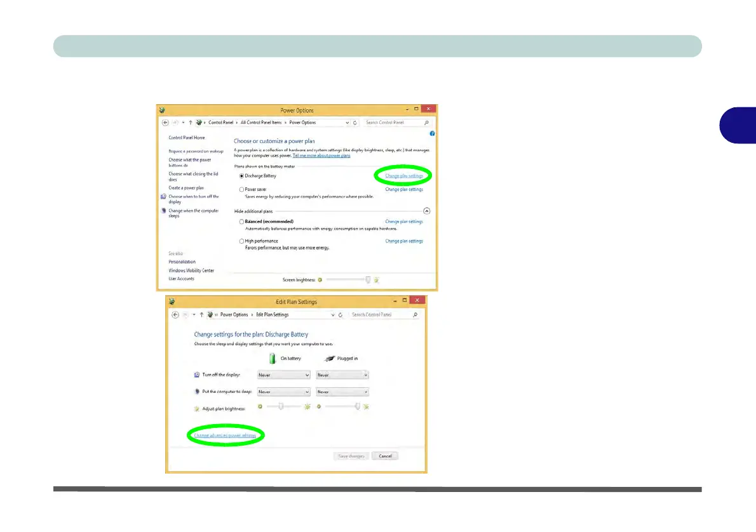The height and width of the screenshot is (532, 756).
Task: Click Turn off the display monitor icon
Action: [197, 375]
